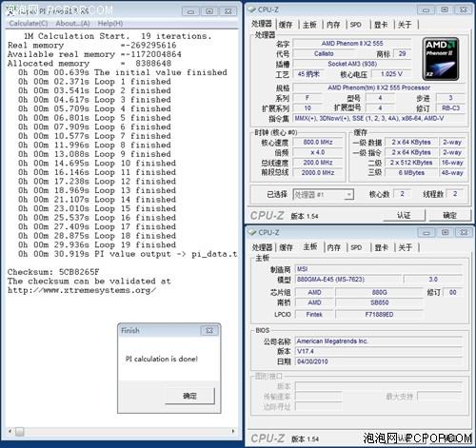Select SPD tab in lower CPU-Z window

click(x=356, y=247)
